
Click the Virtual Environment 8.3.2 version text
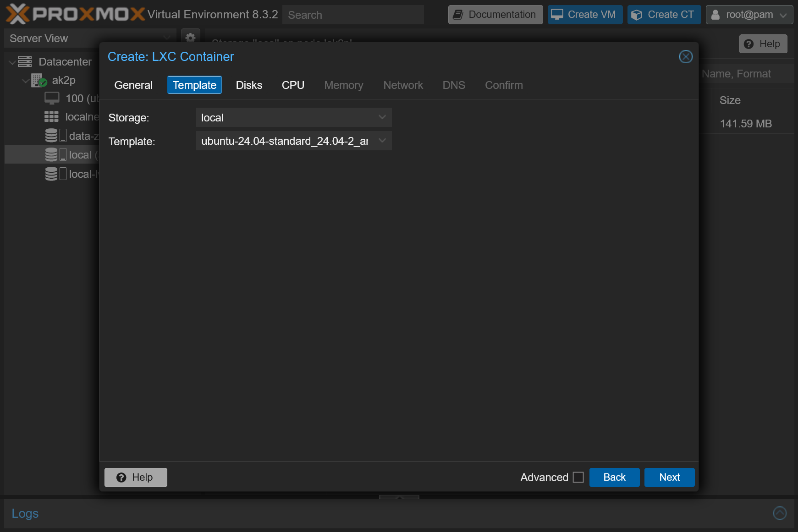pos(213,15)
